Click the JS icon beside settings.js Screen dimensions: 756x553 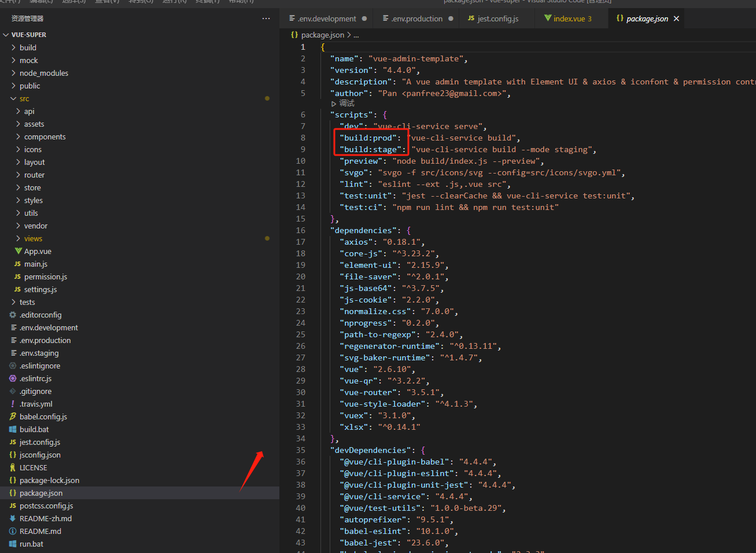(17, 289)
